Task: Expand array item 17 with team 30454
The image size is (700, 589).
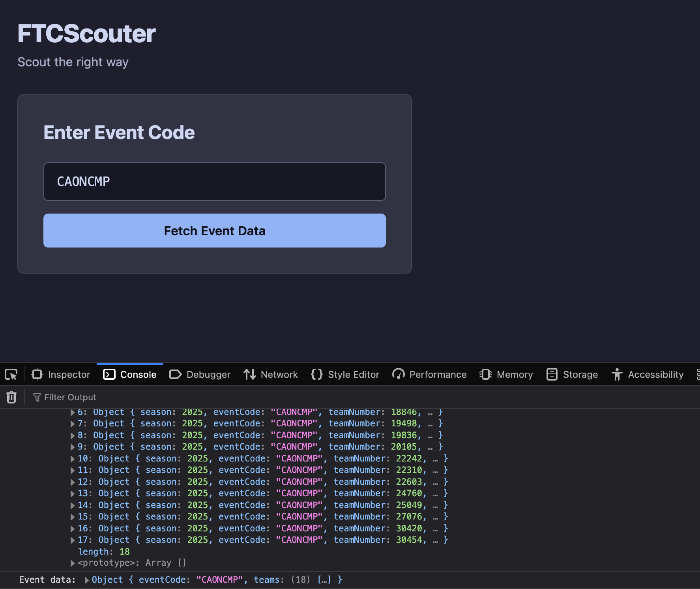Action: point(73,540)
